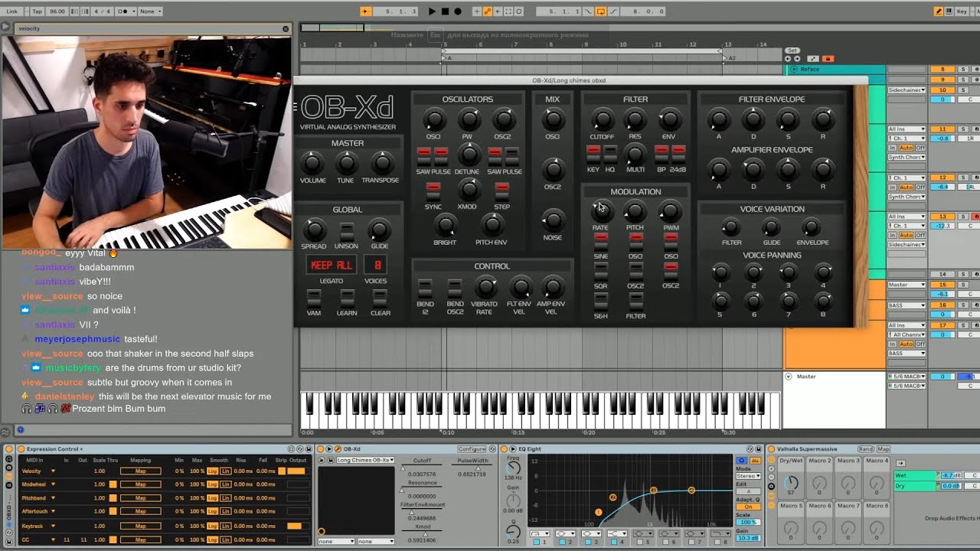Click the Tap tempo button
Image resolution: width=980 pixels, height=551 pixels.
tap(38, 11)
